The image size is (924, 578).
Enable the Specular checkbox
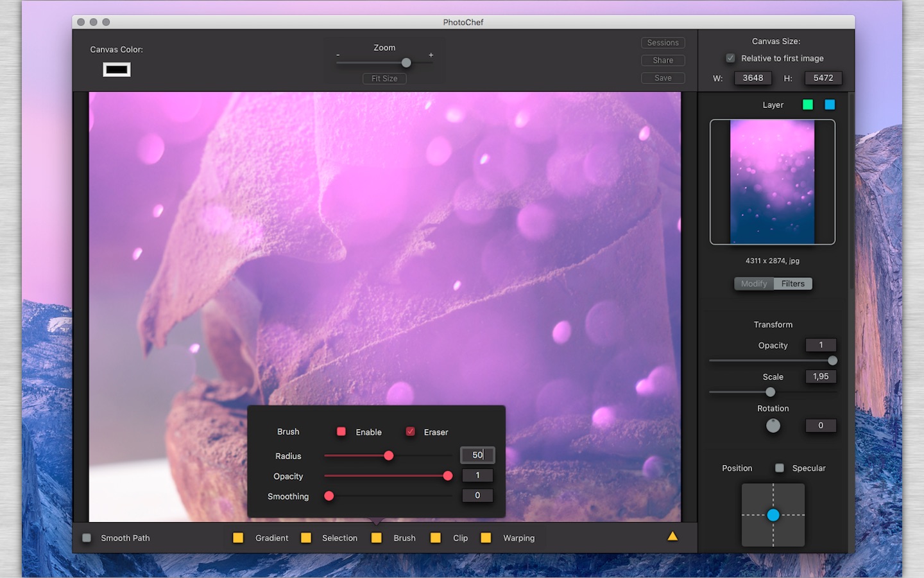tap(780, 468)
